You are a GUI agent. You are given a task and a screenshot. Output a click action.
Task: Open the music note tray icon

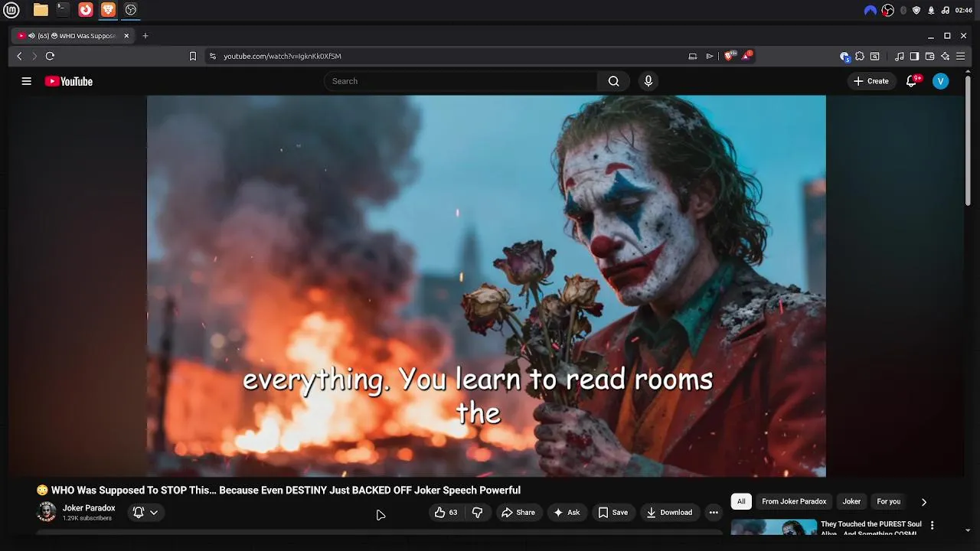tap(945, 11)
